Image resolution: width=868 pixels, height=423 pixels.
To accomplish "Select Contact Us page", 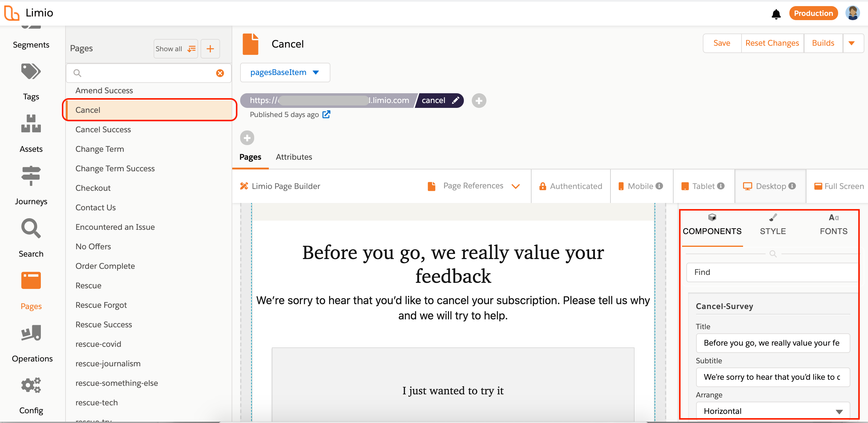I will click(x=149, y=208).
